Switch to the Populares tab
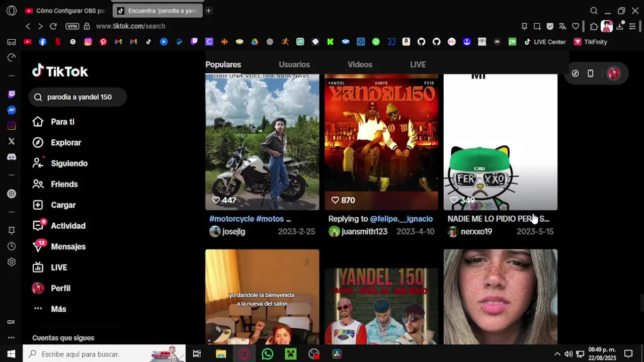Viewport: 644px width, 362px height. click(x=223, y=64)
